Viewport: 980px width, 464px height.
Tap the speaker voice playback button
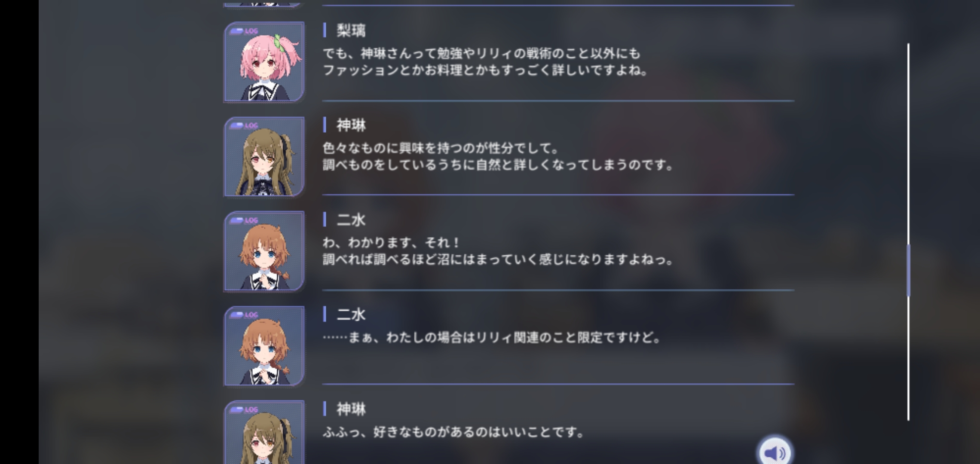tap(775, 452)
